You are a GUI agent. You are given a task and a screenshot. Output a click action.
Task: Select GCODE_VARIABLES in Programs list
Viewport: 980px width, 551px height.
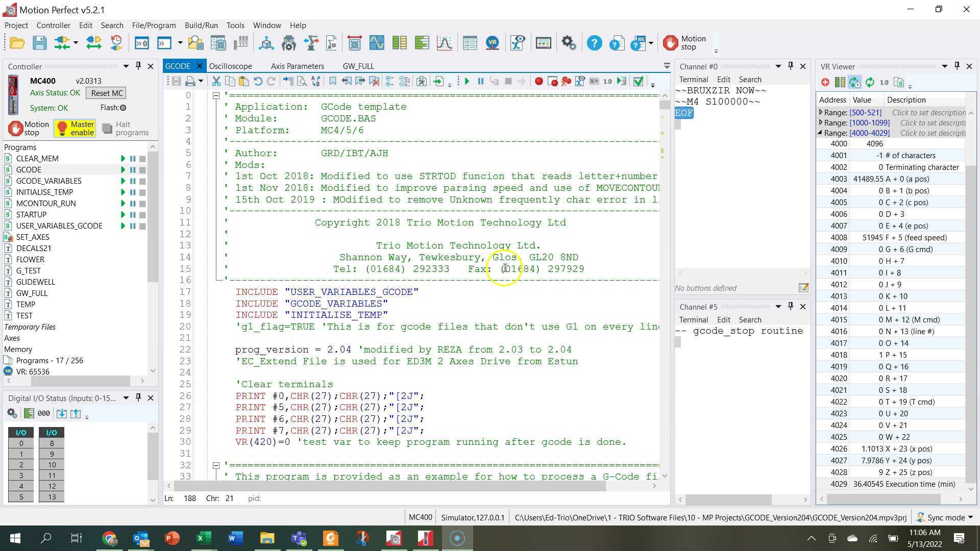pos(48,181)
